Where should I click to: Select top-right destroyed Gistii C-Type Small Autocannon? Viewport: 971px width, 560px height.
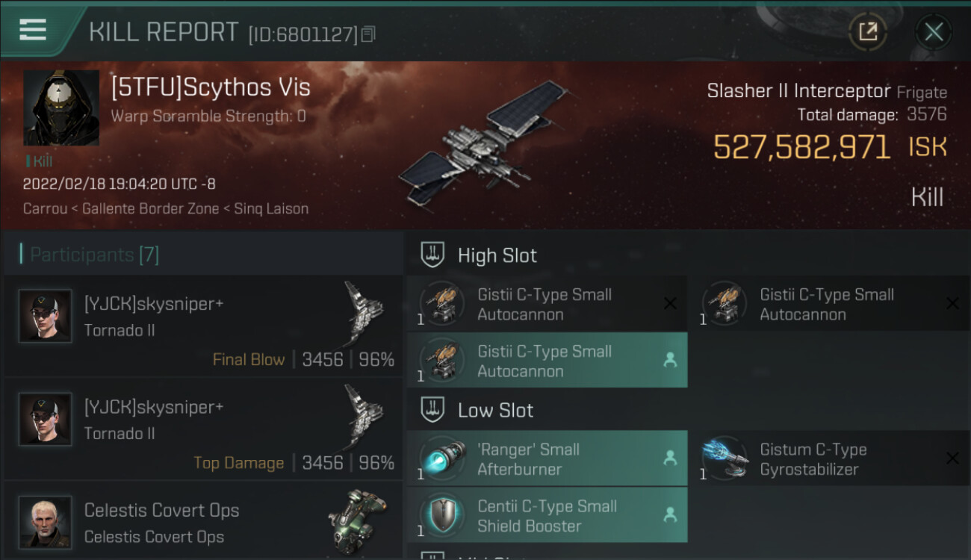click(x=829, y=304)
